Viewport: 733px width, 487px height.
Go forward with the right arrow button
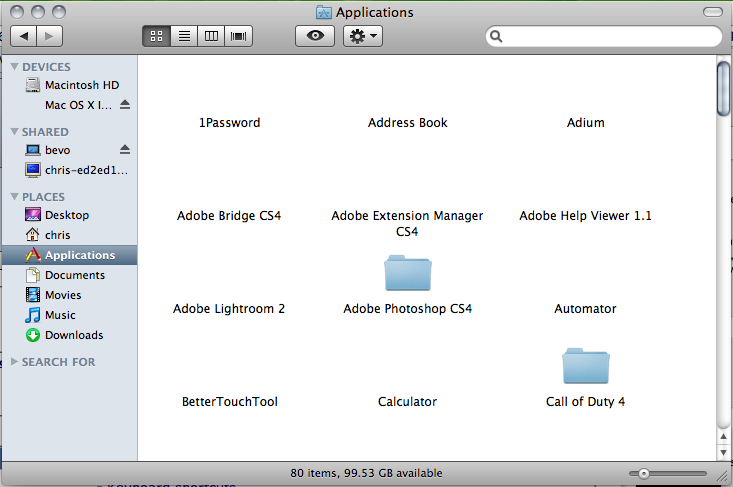coord(50,36)
